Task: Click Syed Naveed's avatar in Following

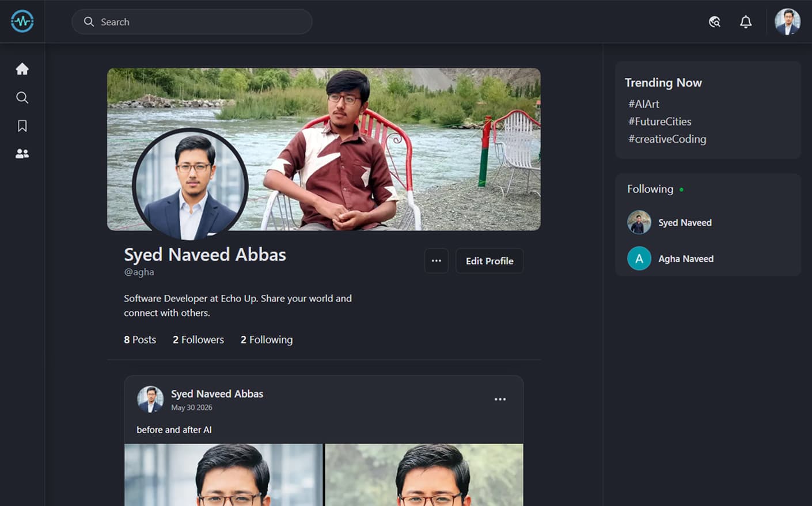Action: [x=639, y=222]
